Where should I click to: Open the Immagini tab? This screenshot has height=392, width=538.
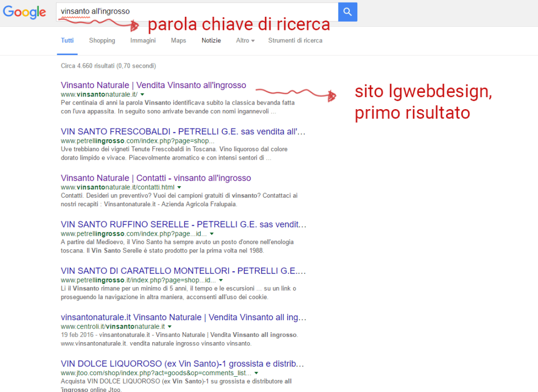143,40
